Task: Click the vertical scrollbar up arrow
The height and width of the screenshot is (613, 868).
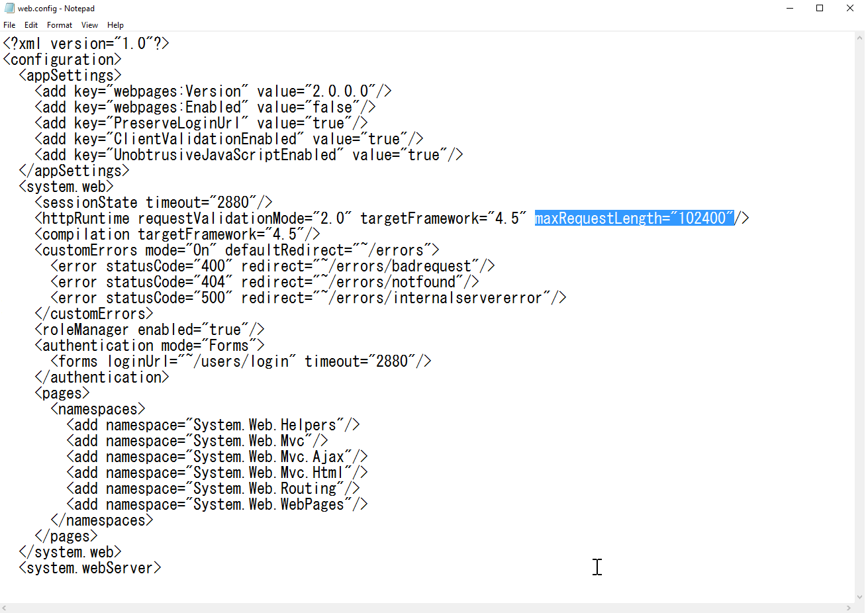Action: (x=859, y=37)
